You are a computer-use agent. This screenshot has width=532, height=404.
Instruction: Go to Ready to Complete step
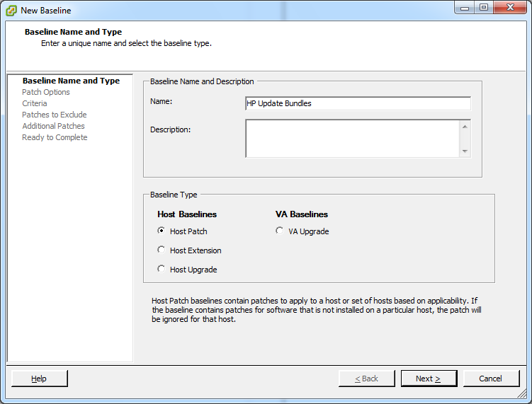click(55, 137)
